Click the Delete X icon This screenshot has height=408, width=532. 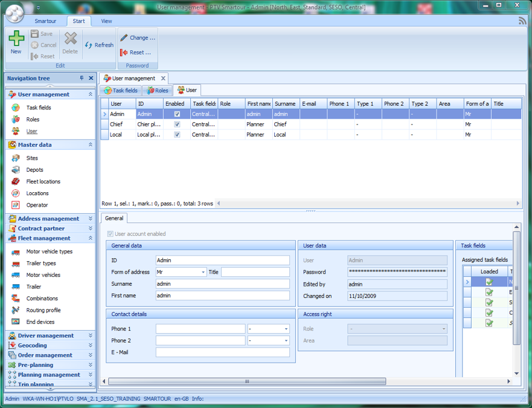pos(71,38)
